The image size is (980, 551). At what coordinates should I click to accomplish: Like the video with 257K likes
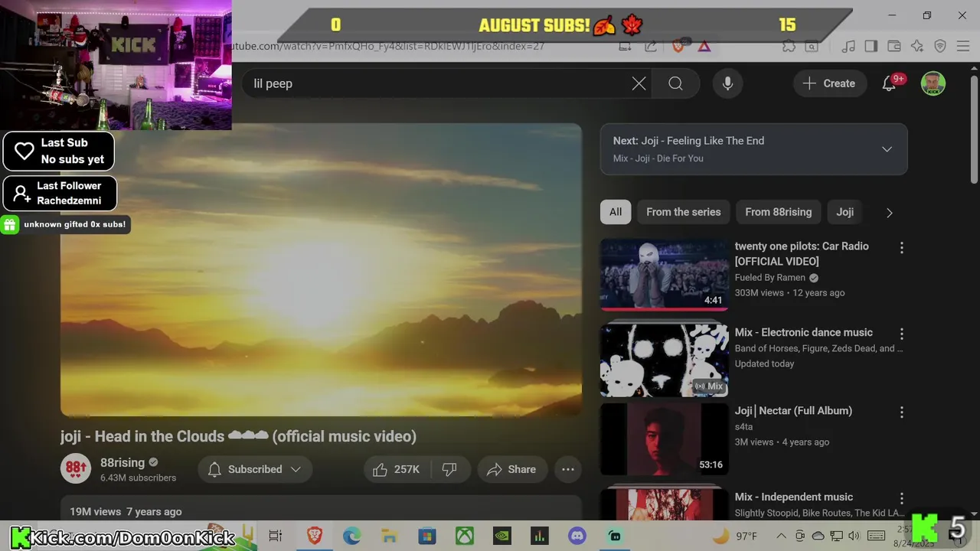tap(397, 469)
